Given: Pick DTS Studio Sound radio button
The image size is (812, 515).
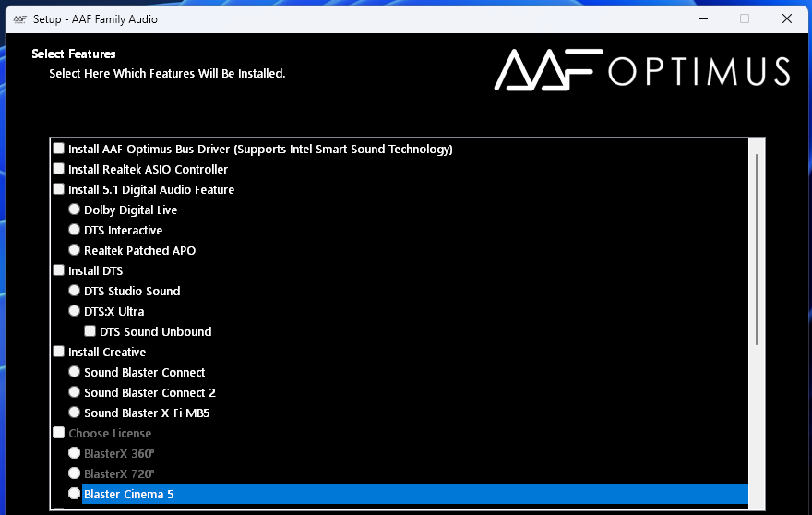Looking at the screenshot, I should pyautogui.click(x=74, y=291).
